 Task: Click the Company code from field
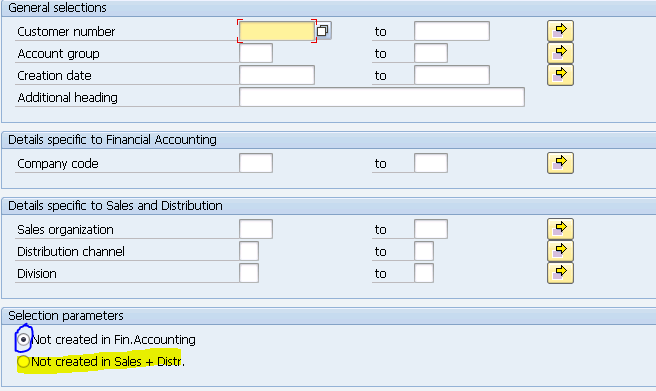256,163
